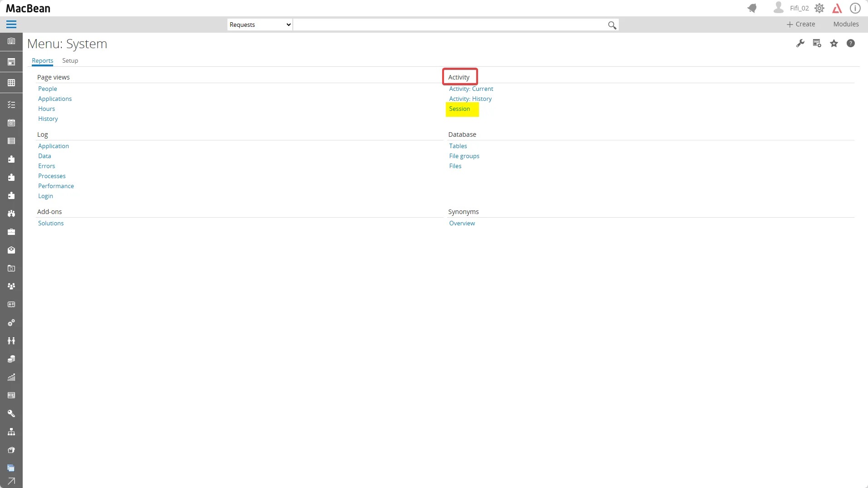Open the people binoculars icon in the sidebar
868x488 pixels.
pos(11,214)
